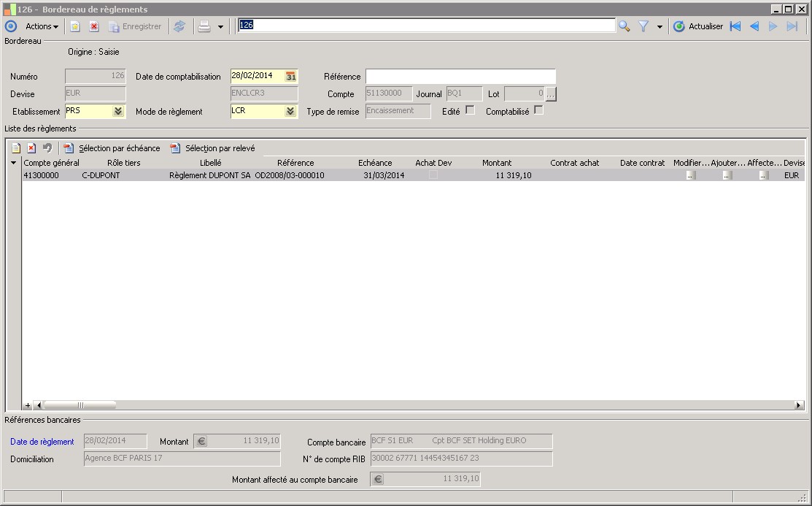Click the Echéance column header
Screen dimensions: 812x506
point(375,163)
